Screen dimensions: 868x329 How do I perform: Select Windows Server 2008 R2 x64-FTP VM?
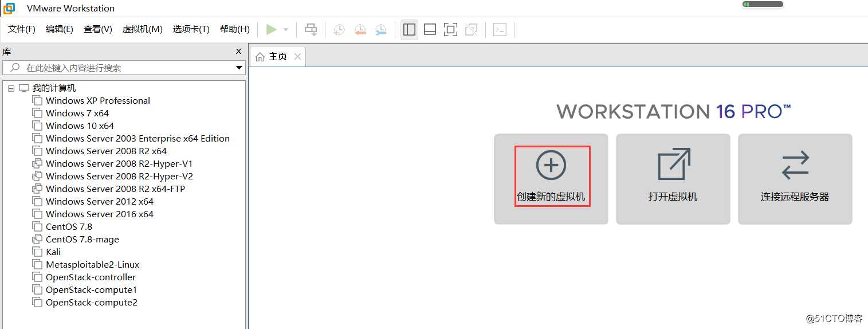(116, 189)
